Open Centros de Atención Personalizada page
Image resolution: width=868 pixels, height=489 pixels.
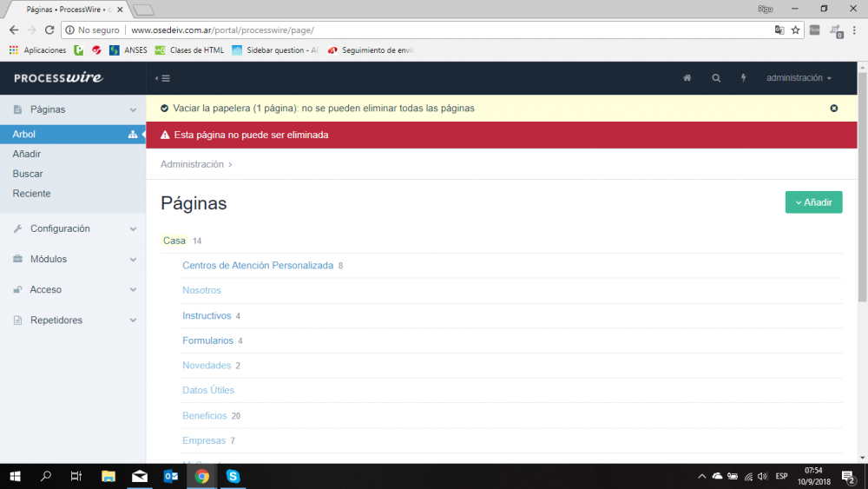click(x=258, y=265)
